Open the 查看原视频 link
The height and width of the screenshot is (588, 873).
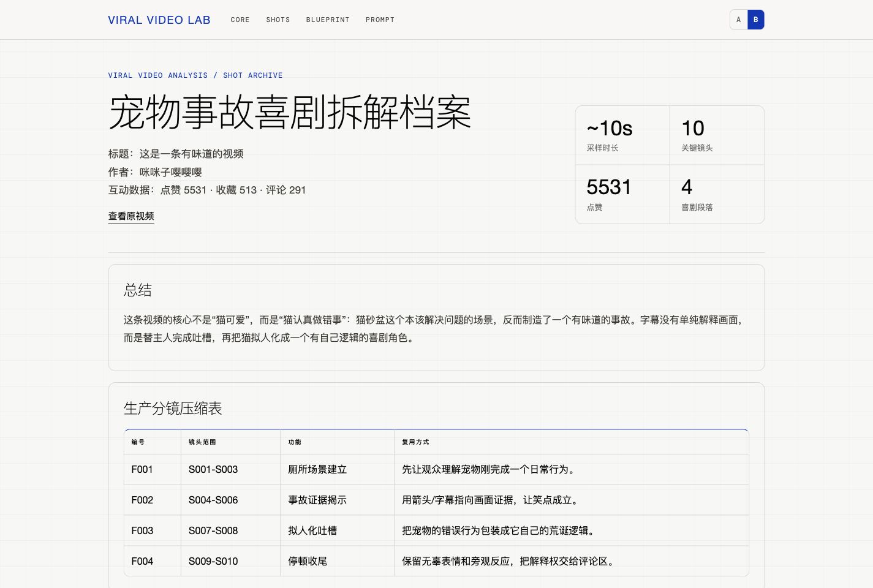pos(131,216)
